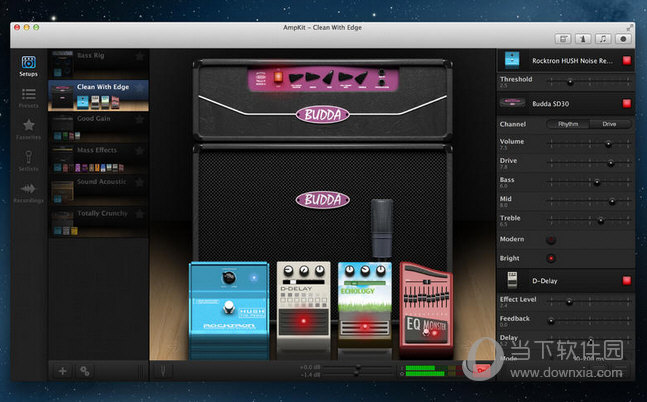Open the Recordings waveform section
This screenshot has width=647, height=402.
[28, 193]
